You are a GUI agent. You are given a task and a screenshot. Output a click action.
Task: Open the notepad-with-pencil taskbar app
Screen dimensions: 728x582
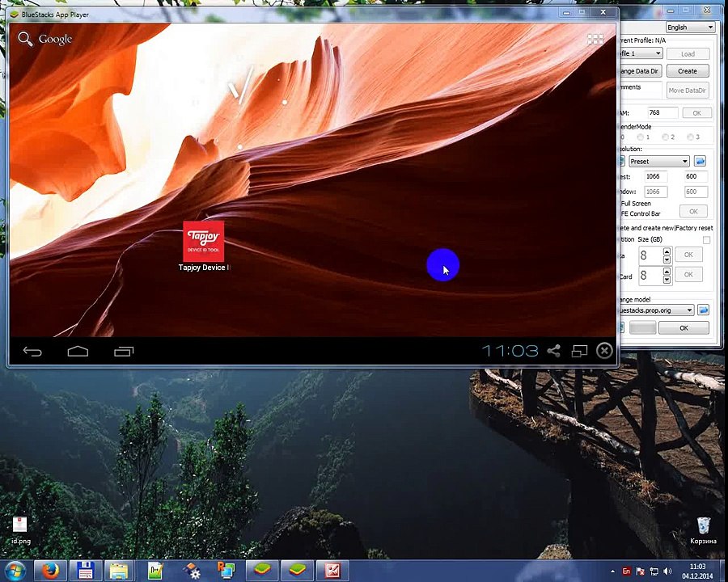(155, 571)
